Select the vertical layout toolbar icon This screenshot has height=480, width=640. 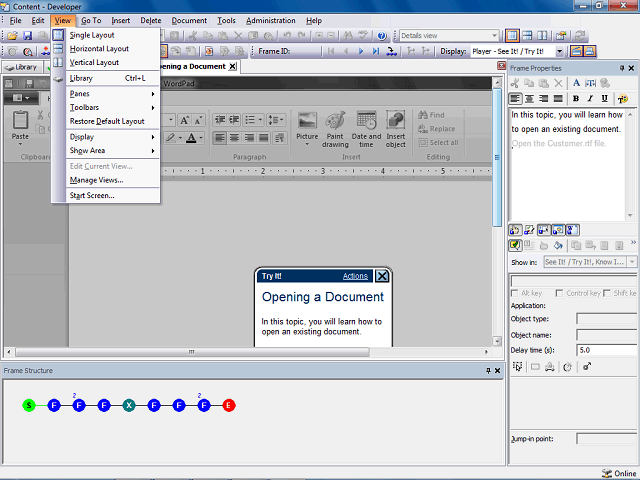coord(542,36)
